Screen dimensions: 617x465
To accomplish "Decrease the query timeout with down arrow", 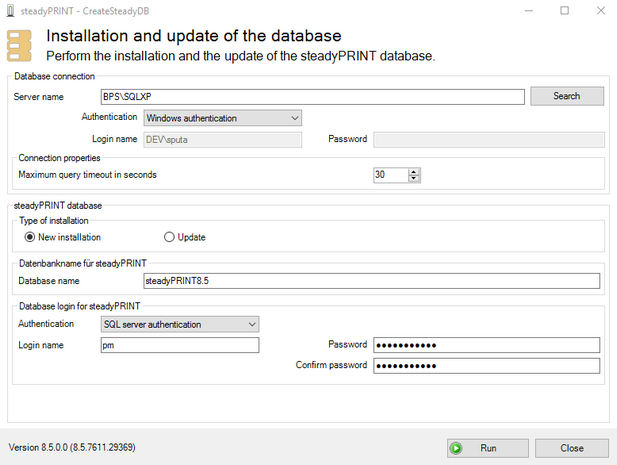I will (414, 179).
